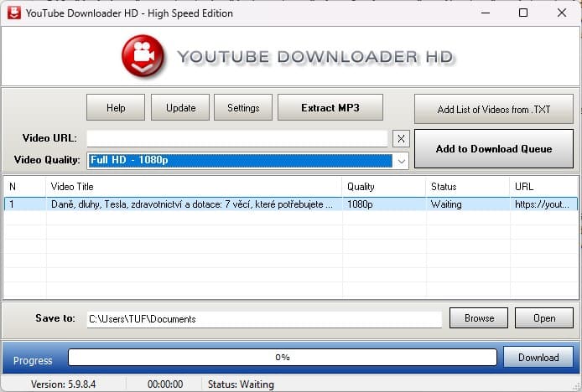Select the queued video title starting with Daně, dluhy
The image size is (582, 392).
pyautogui.click(x=192, y=204)
